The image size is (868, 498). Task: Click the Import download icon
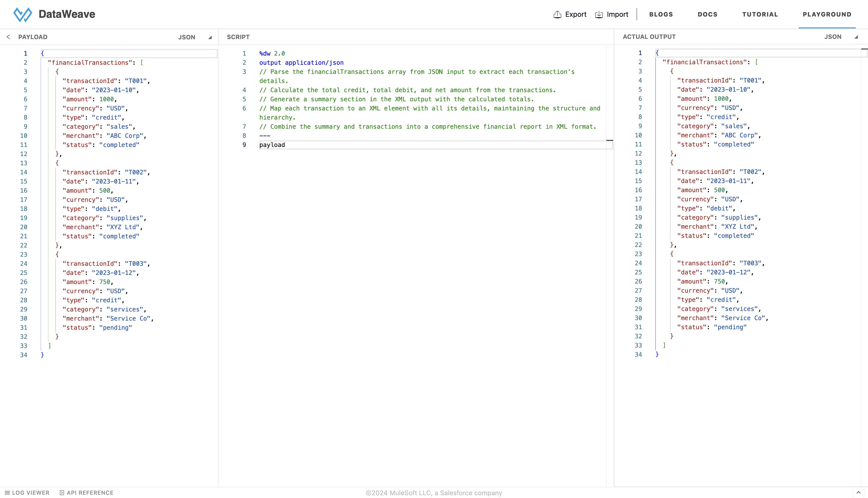599,14
